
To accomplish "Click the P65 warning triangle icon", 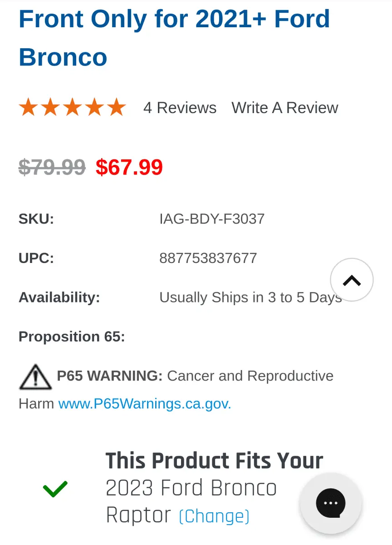I will tap(35, 377).
